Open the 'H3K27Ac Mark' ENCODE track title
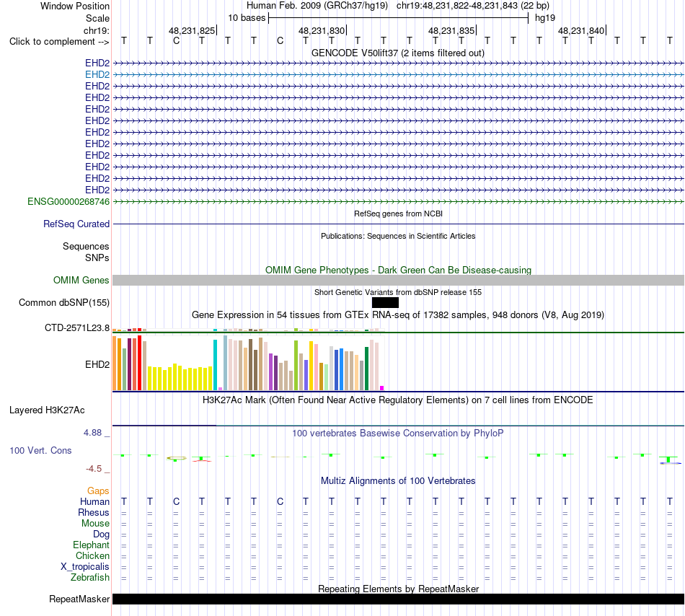Screen dimensions: 685x616 (x=398, y=400)
